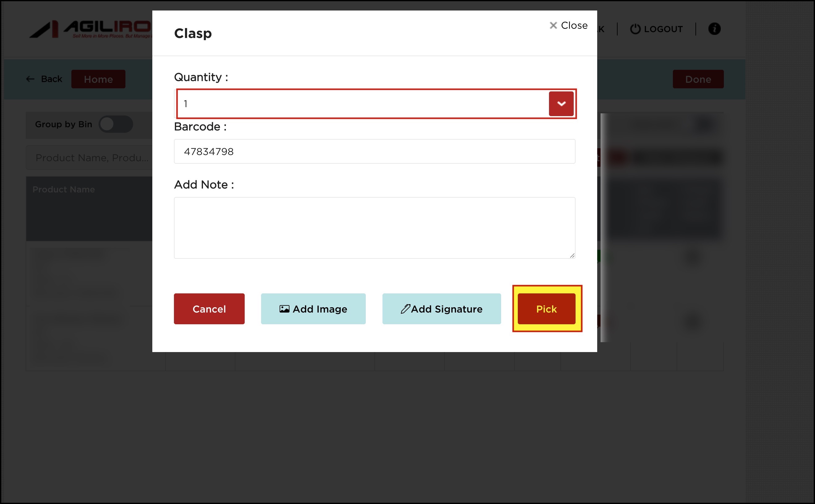Click the info icon in header
Image resolution: width=815 pixels, height=504 pixels.
pos(714,29)
